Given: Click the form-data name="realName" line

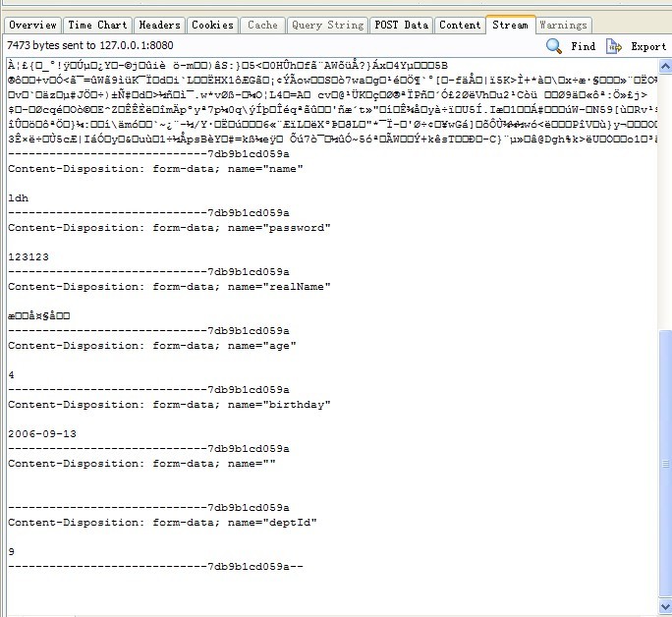Looking at the screenshot, I should pyautogui.click(x=169, y=287).
